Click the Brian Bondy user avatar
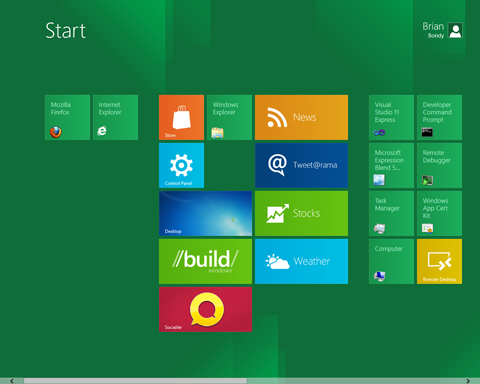This screenshot has width=480, height=384. pos(455,30)
